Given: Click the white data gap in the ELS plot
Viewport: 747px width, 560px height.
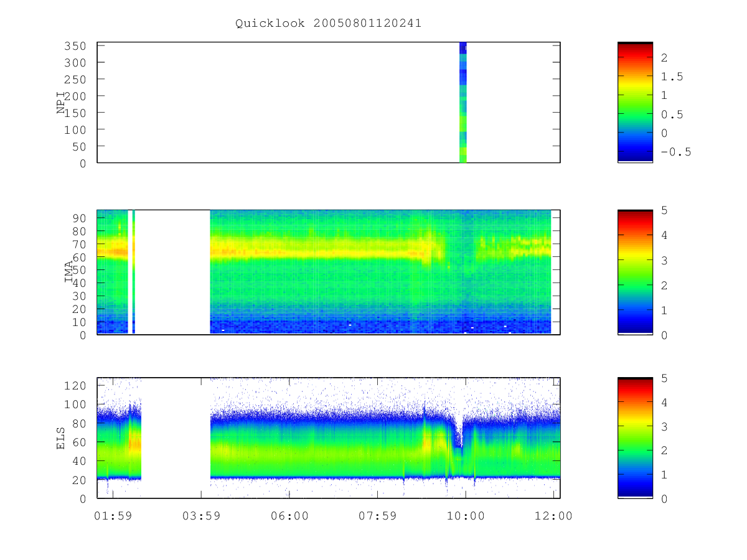Looking at the screenshot, I should point(176,437).
